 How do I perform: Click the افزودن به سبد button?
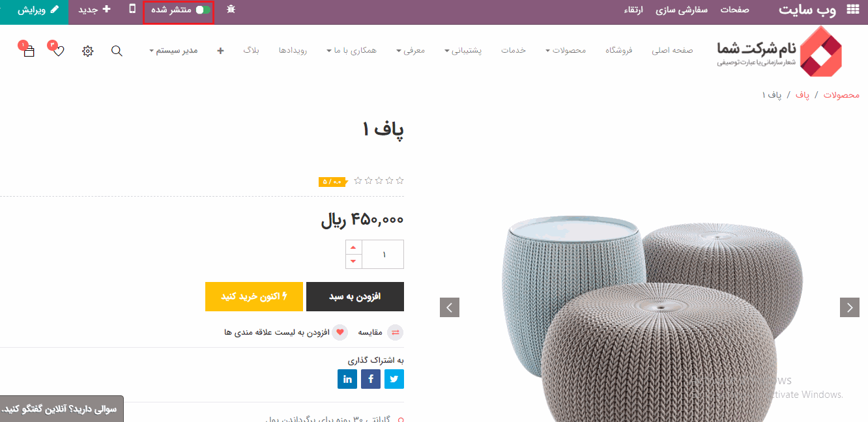tap(355, 296)
